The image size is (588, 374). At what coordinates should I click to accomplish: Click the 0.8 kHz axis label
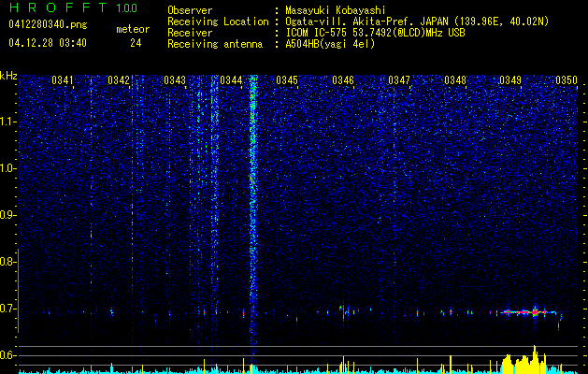tap(8, 262)
